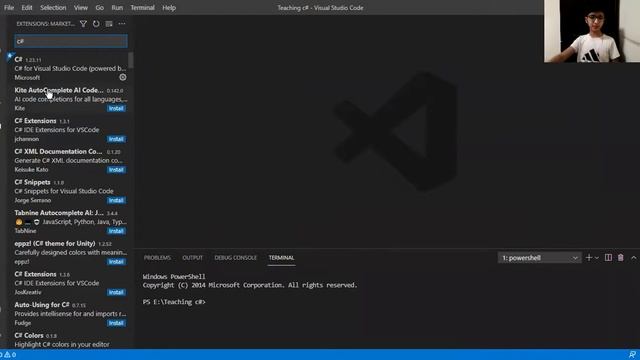Click the filter extensions funnel icon

(x=83, y=24)
